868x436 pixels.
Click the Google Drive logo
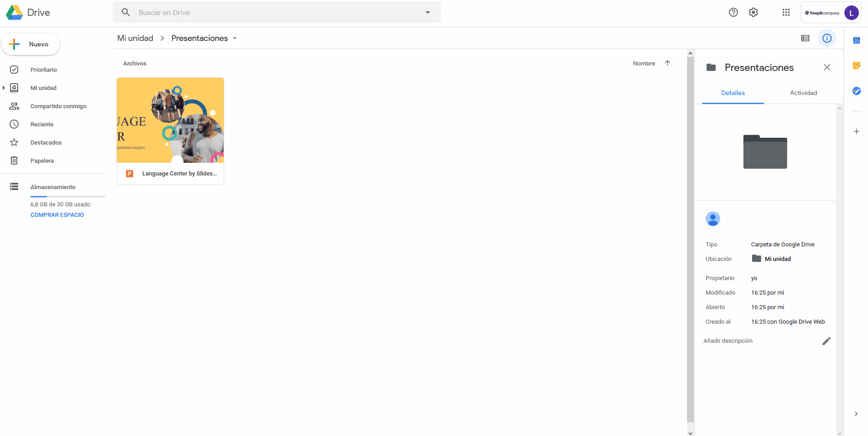[15, 12]
